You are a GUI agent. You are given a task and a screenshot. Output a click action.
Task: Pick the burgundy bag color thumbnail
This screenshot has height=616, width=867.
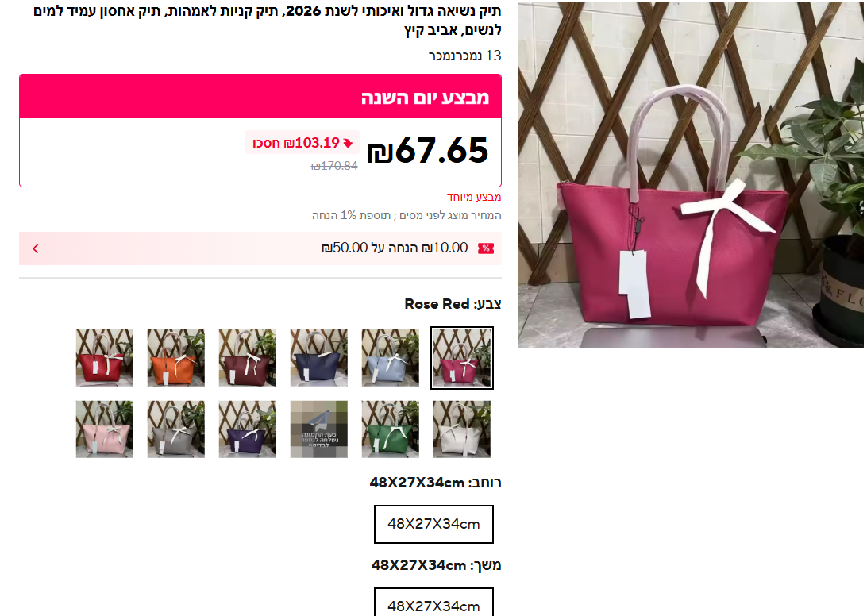pos(247,358)
